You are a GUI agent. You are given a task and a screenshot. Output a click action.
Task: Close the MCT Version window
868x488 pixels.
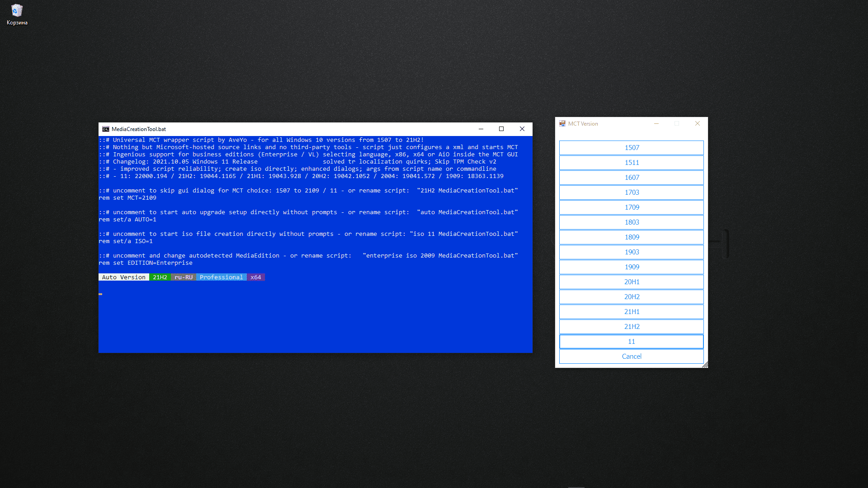click(x=698, y=123)
